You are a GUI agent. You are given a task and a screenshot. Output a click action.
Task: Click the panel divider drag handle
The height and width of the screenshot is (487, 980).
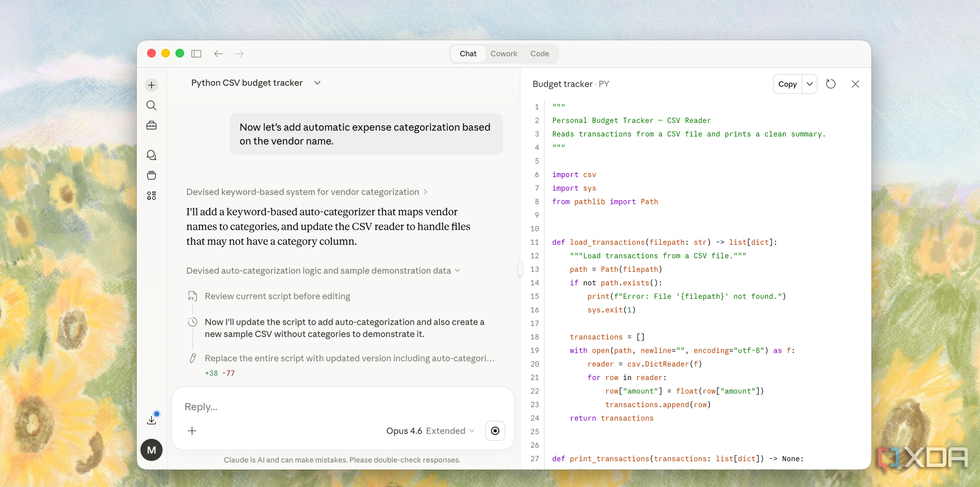(520, 269)
